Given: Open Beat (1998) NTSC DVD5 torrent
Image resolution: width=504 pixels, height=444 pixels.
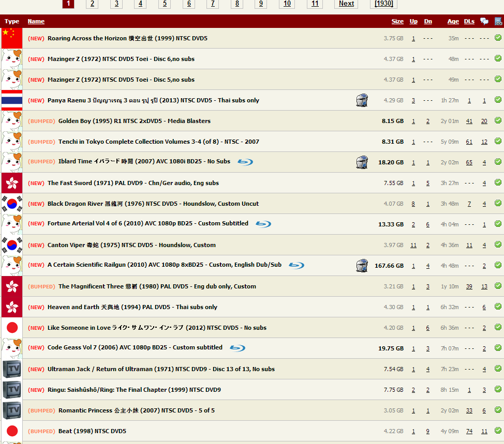Looking at the screenshot, I should [x=92, y=431].
